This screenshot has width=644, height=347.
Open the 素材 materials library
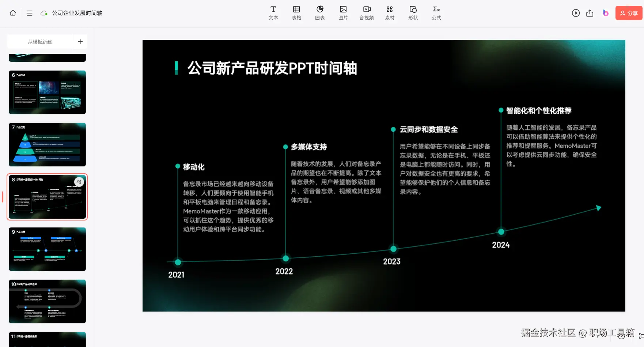point(390,13)
